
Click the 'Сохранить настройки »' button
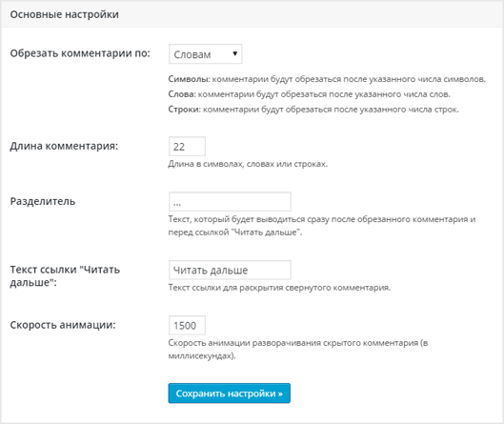(x=230, y=394)
